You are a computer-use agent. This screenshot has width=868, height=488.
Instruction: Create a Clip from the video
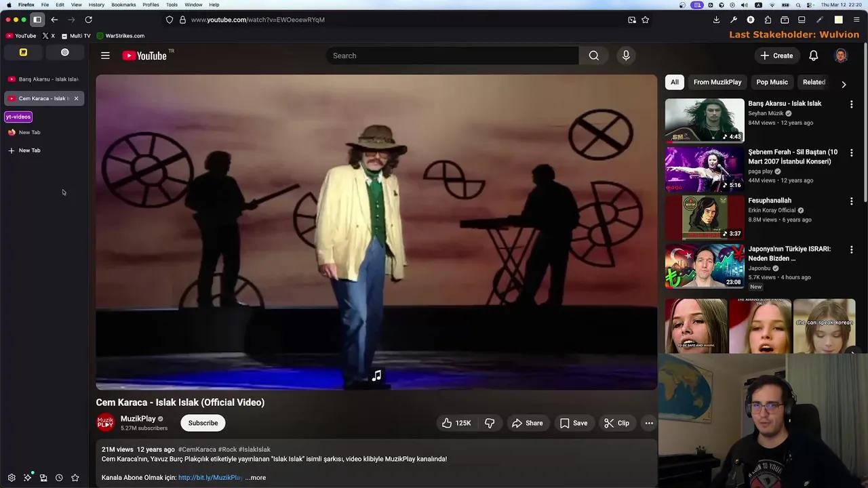(x=617, y=423)
